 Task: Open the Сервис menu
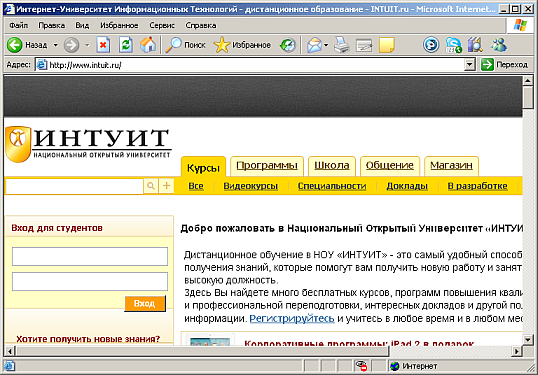click(x=162, y=25)
